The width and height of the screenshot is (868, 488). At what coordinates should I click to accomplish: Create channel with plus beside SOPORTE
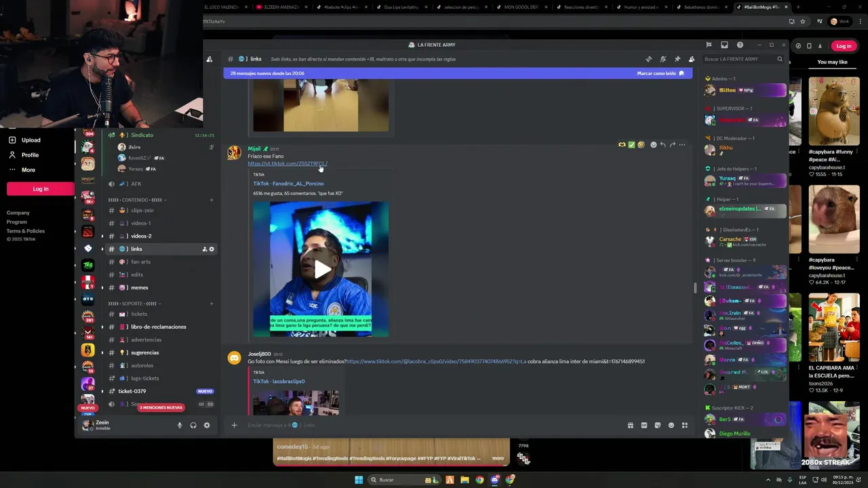211,304
